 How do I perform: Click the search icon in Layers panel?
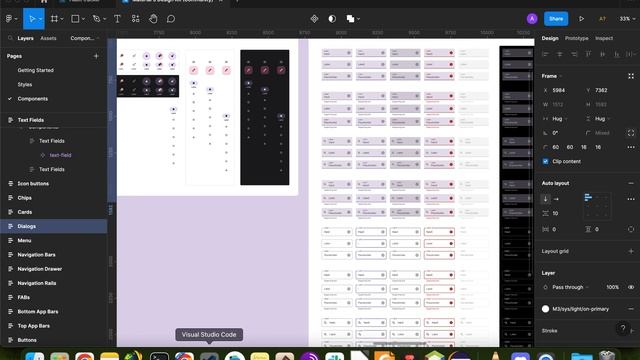click(x=10, y=38)
